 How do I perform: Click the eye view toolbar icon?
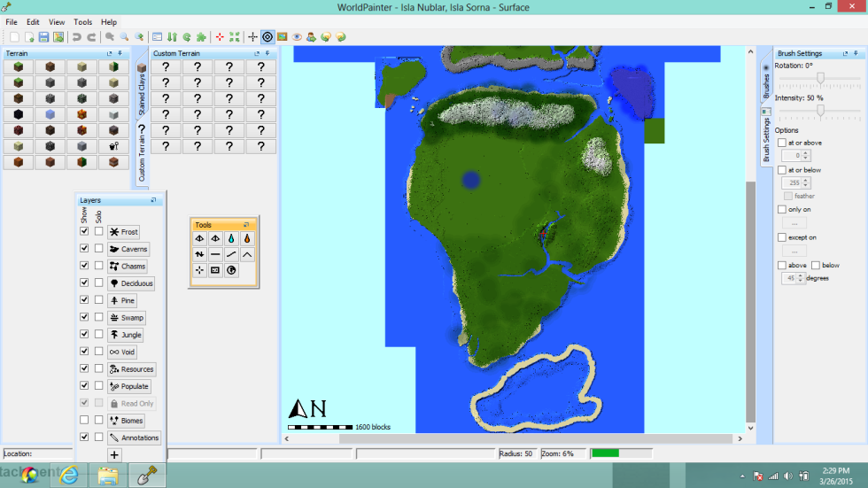pyautogui.click(x=298, y=37)
